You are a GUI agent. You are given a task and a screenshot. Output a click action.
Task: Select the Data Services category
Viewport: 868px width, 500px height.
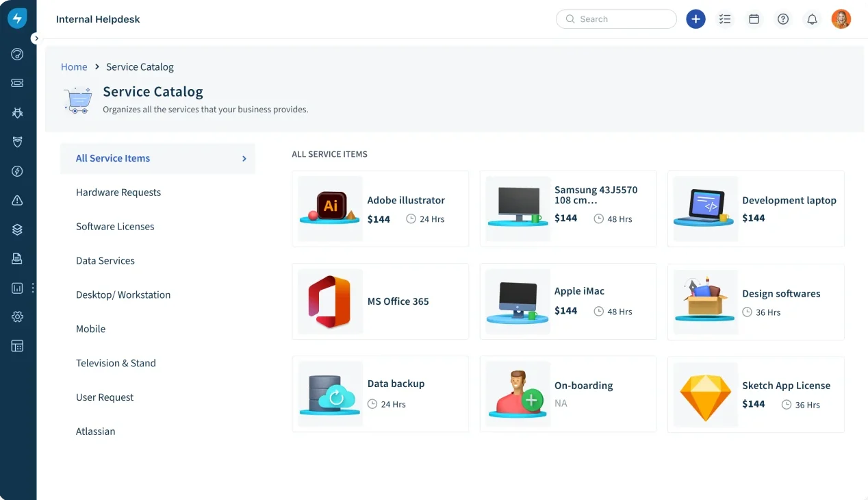(105, 261)
